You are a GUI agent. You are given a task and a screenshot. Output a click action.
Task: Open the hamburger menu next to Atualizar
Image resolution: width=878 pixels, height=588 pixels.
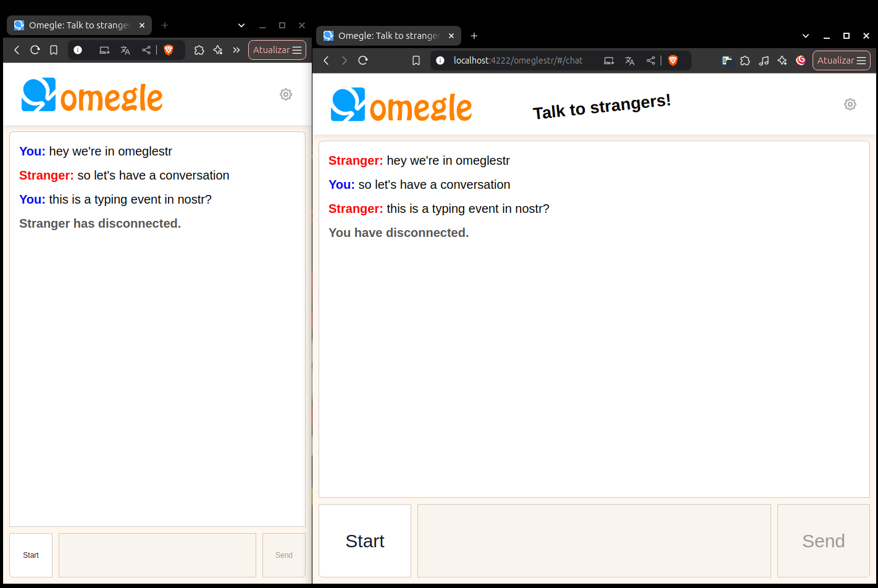pos(862,60)
